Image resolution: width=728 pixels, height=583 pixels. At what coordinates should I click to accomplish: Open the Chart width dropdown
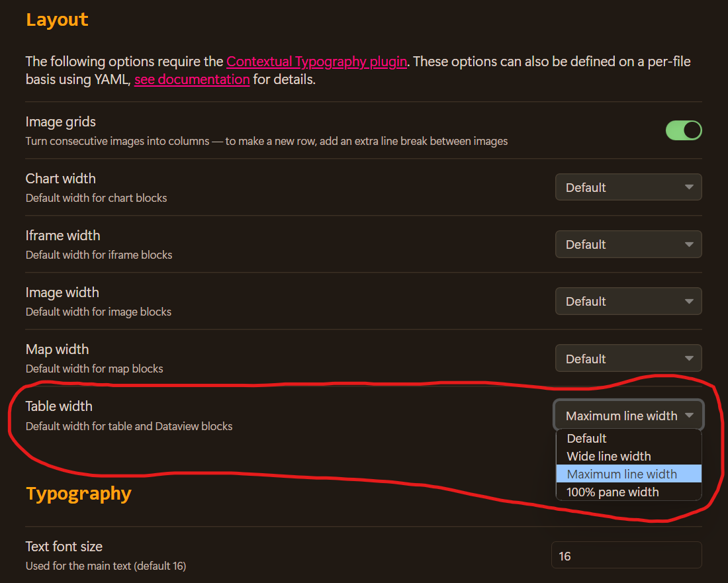tap(627, 187)
